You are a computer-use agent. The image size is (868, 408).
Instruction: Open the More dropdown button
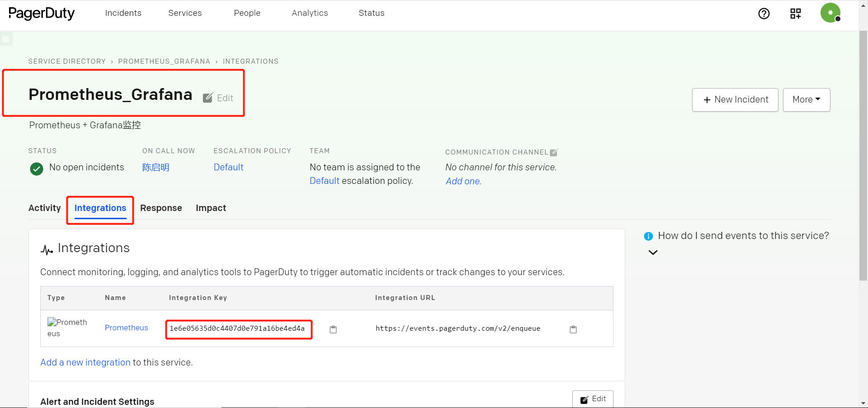click(x=807, y=100)
